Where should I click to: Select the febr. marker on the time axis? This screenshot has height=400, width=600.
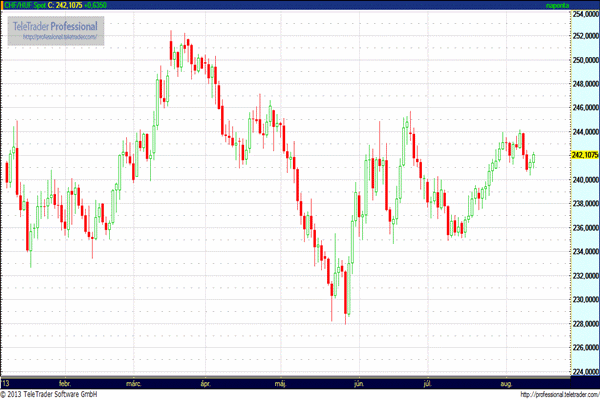tap(65, 383)
